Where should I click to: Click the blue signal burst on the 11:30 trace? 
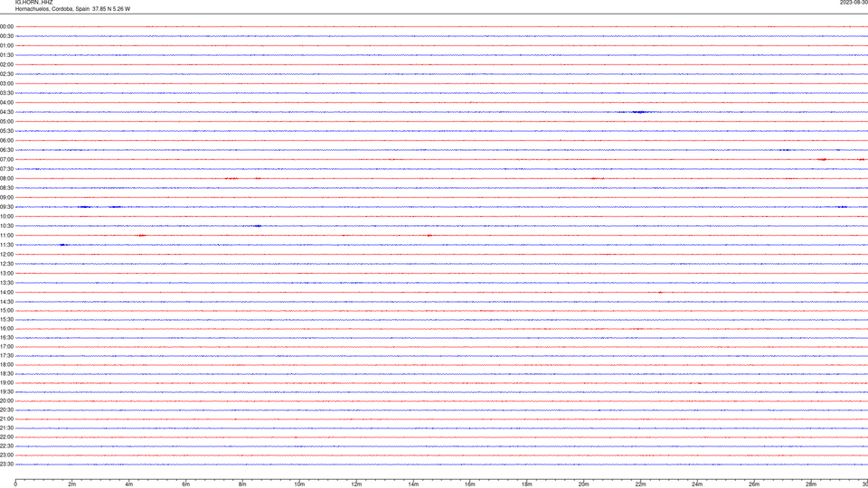63,245
